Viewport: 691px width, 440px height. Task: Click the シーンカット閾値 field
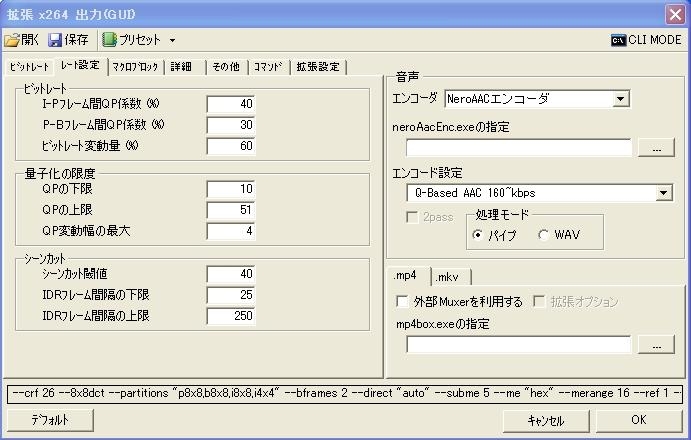(x=231, y=274)
